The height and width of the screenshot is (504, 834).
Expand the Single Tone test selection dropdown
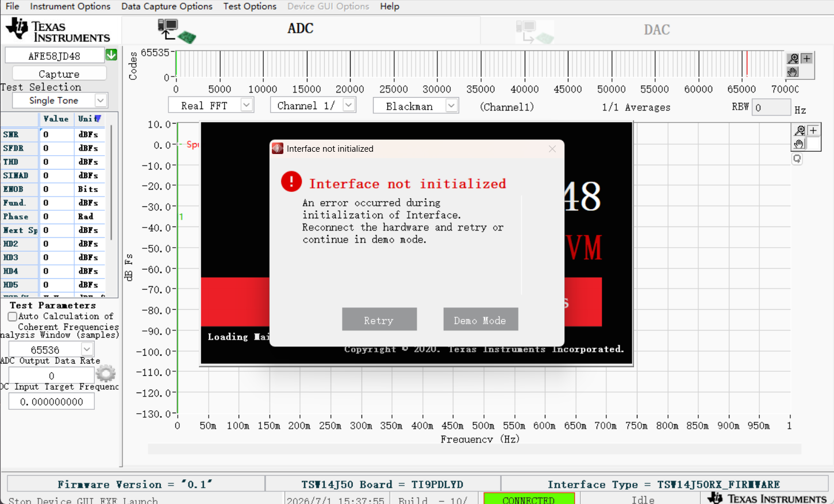[x=101, y=100]
